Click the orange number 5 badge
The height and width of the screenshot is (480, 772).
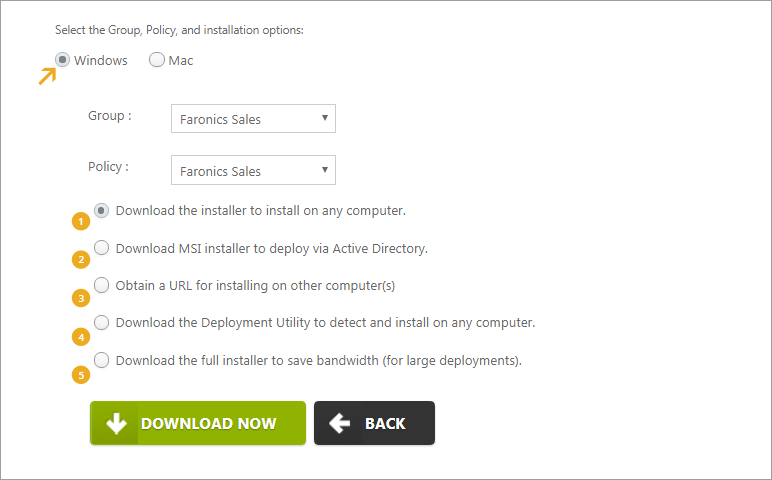tap(81, 375)
